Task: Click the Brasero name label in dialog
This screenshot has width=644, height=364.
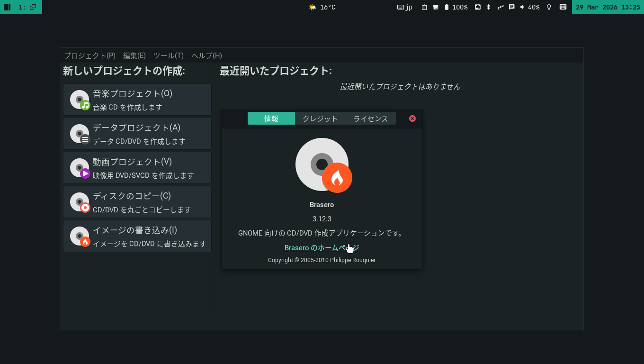Action: point(322,205)
